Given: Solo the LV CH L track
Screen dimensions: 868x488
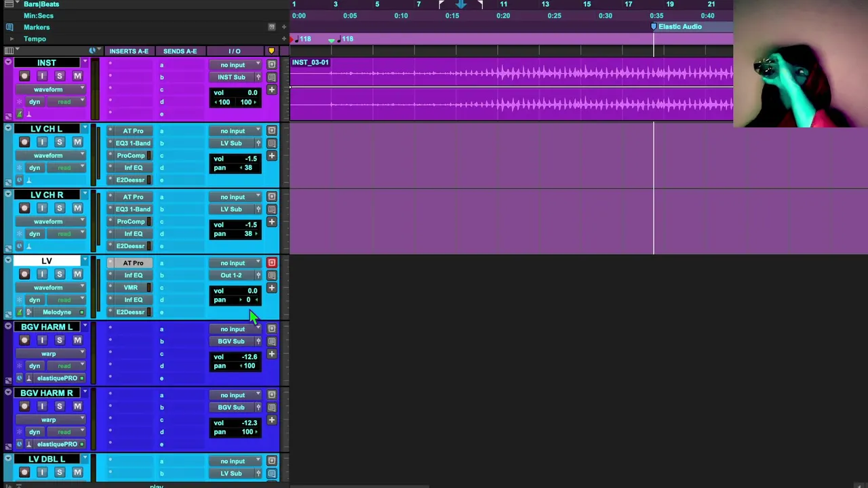Looking at the screenshot, I should (60, 142).
